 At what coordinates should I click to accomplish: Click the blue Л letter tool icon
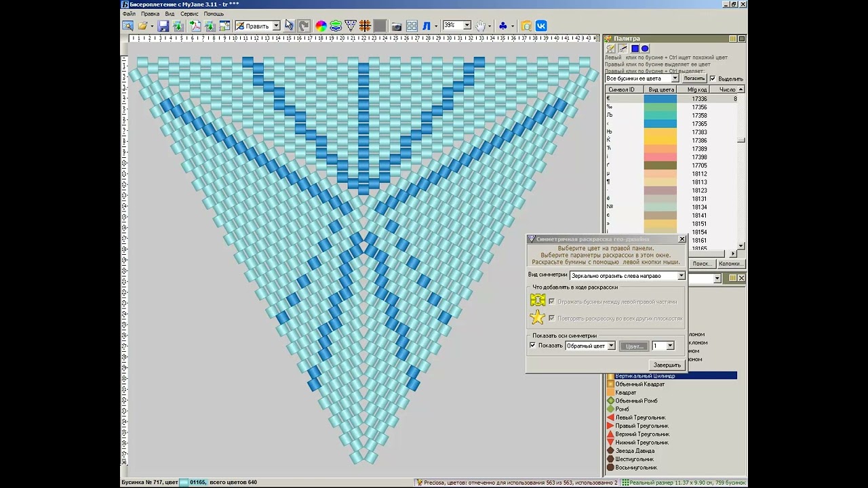[427, 26]
